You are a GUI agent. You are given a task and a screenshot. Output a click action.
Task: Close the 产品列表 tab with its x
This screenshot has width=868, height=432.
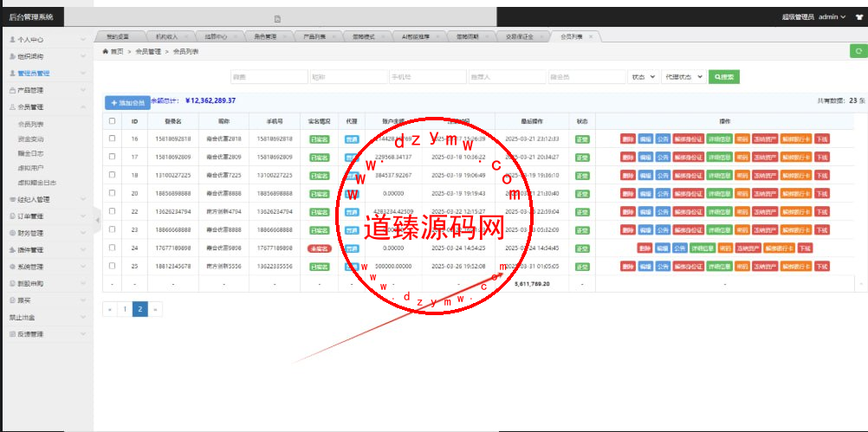point(334,36)
